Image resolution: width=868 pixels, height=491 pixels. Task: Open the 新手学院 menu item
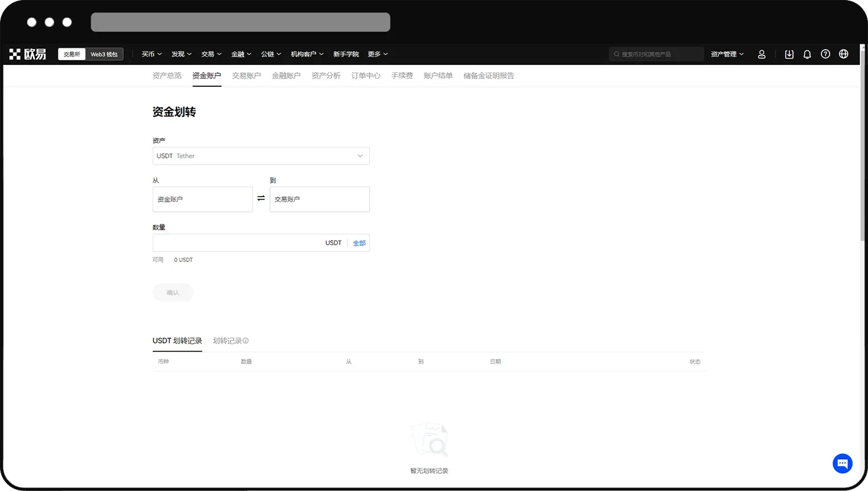(346, 54)
